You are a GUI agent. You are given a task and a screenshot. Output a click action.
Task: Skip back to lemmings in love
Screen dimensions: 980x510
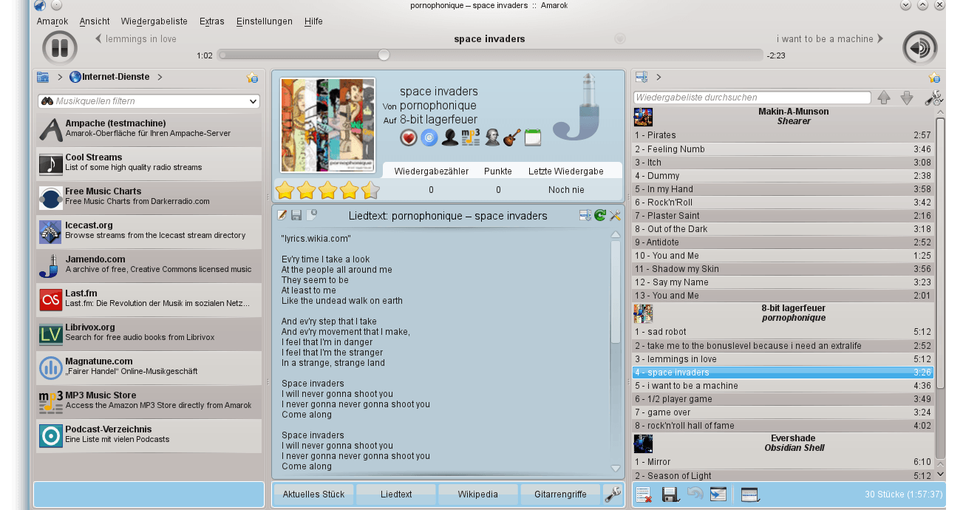coord(136,39)
